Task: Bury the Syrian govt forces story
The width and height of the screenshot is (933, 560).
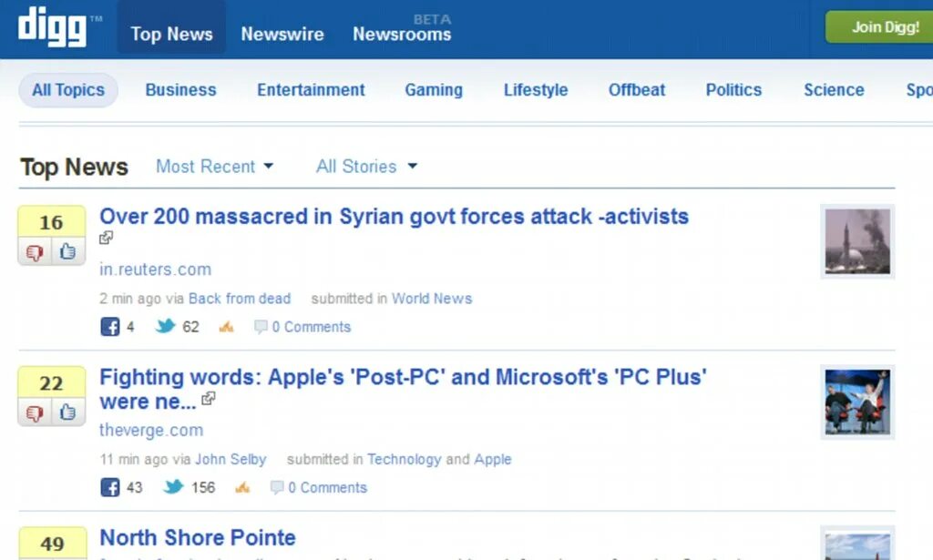Action: [35, 252]
